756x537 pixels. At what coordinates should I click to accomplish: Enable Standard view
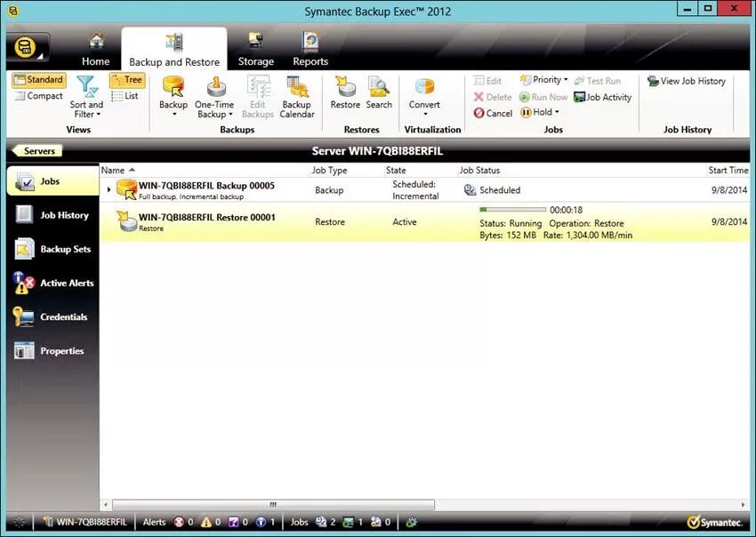(39, 79)
